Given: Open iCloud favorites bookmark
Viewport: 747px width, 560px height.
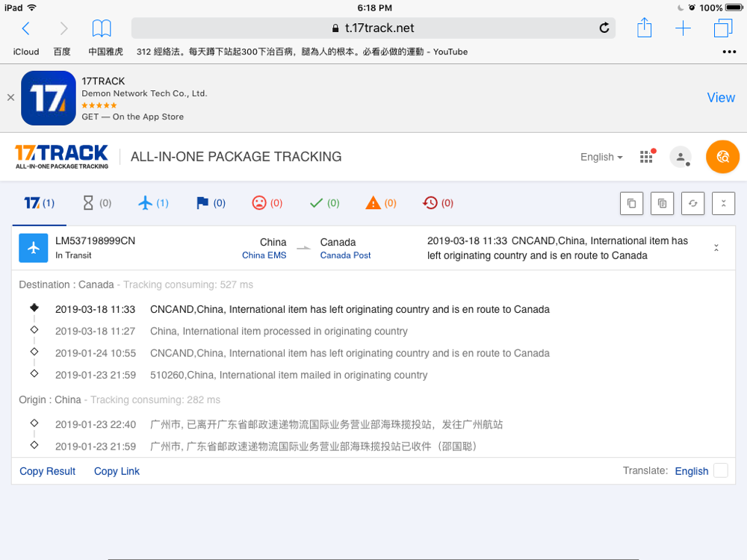Looking at the screenshot, I should tap(25, 52).
